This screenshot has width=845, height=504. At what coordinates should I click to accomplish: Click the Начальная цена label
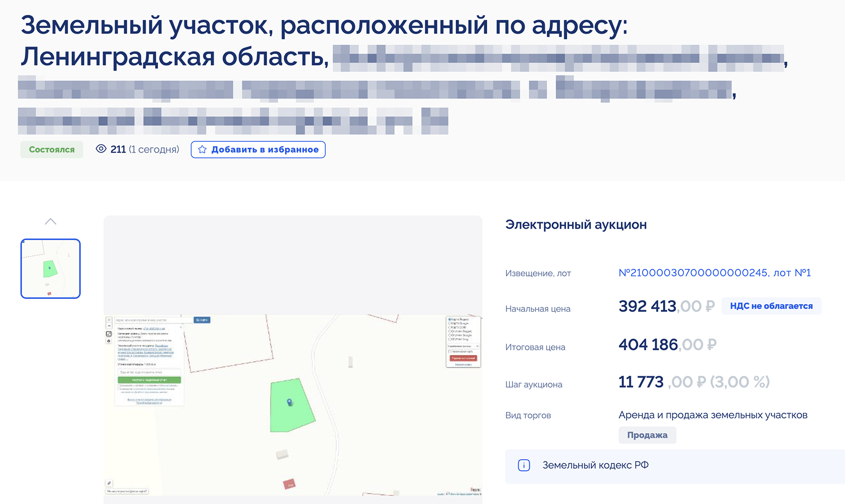coord(537,309)
